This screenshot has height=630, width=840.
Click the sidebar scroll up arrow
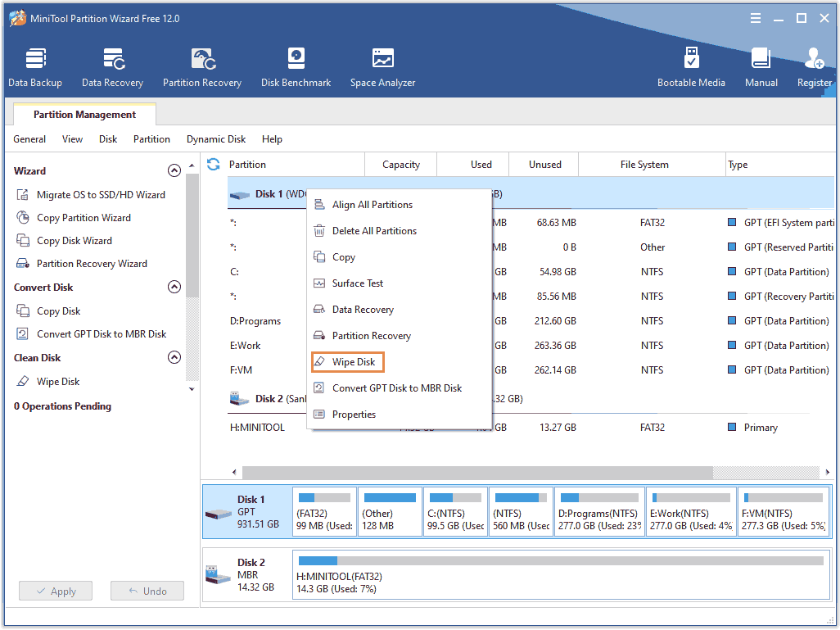click(192, 165)
